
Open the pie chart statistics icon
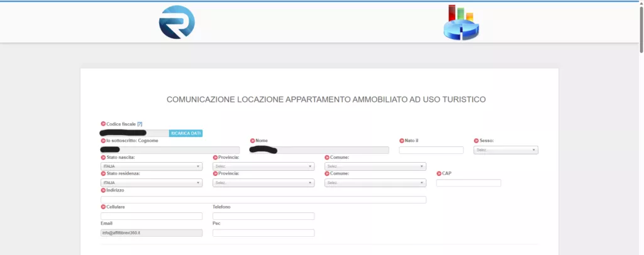pos(461,23)
